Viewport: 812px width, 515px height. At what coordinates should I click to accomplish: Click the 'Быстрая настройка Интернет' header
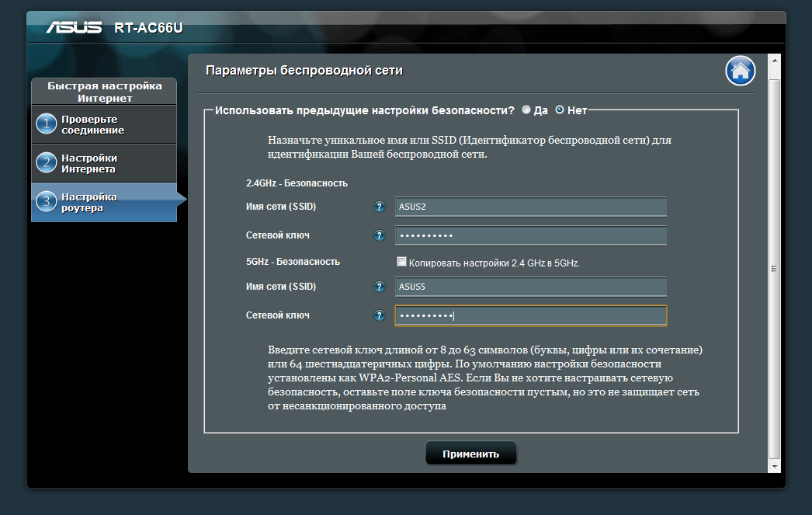click(105, 92)
